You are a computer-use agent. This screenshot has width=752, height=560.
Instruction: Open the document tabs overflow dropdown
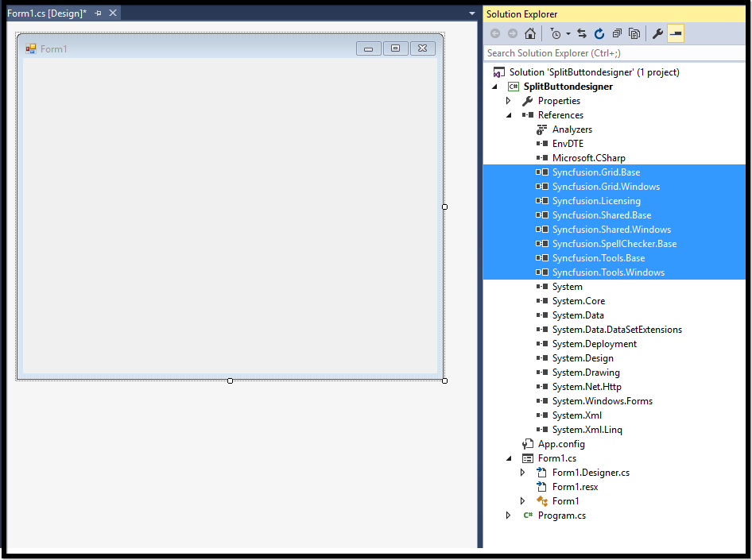point(472,14)
